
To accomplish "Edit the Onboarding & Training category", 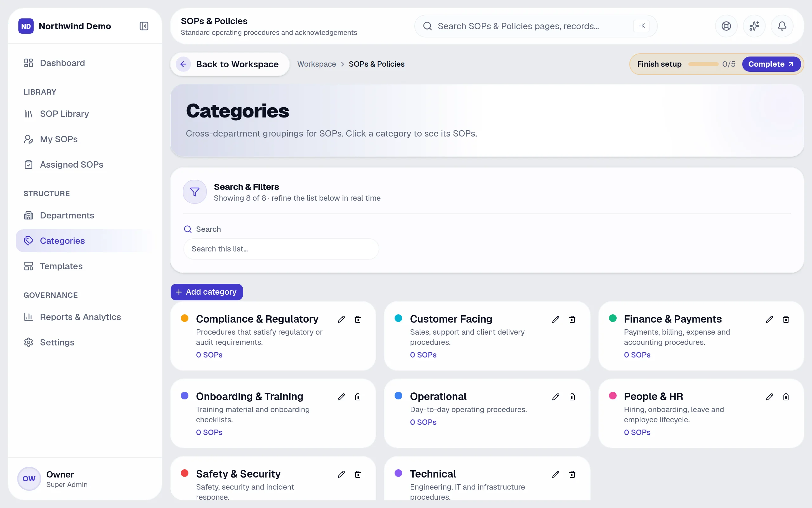I will pos(341,397).
